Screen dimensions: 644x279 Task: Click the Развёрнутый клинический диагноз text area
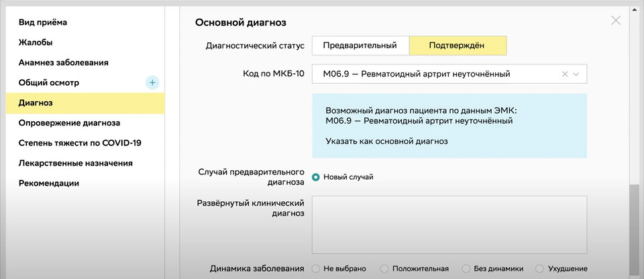[x=449, y=225]
